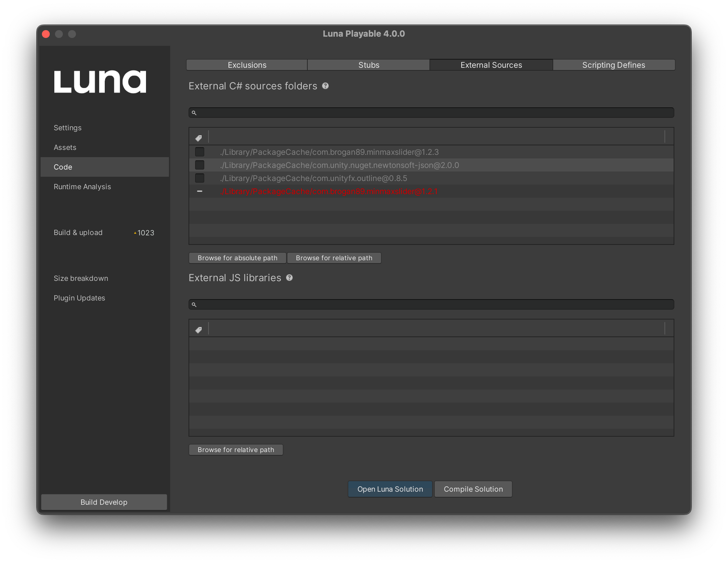Image resolution: width=728 pixels, height=563 pixels.
Task: Select the newtonsoft-json@2.0.0 path row
Action: coord(431,165)
